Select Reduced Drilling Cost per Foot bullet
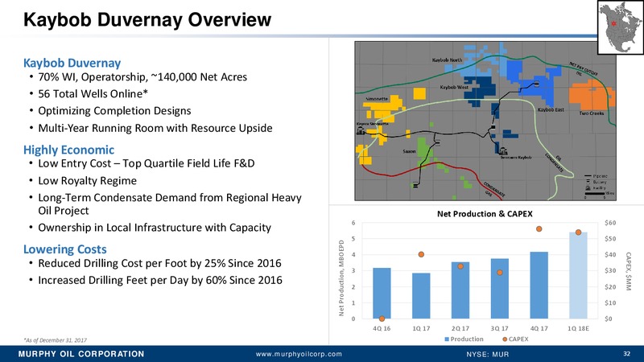The height and width of the screenshot is (362, 644). click(x=159, y=263)
